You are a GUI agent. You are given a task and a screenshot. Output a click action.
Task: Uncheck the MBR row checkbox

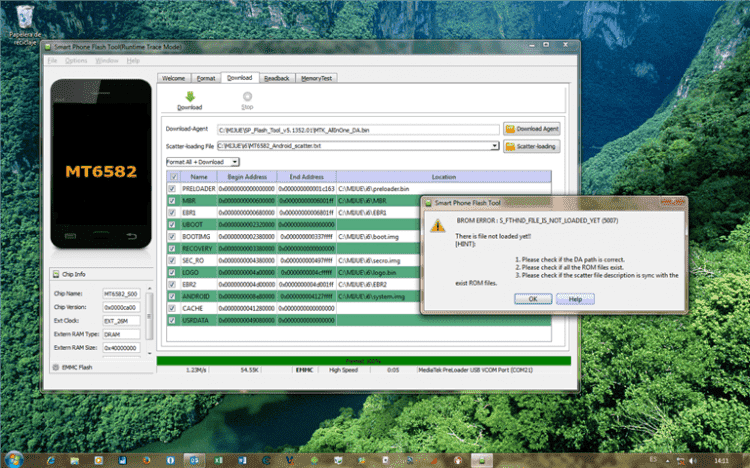click(x=172, y=201)
